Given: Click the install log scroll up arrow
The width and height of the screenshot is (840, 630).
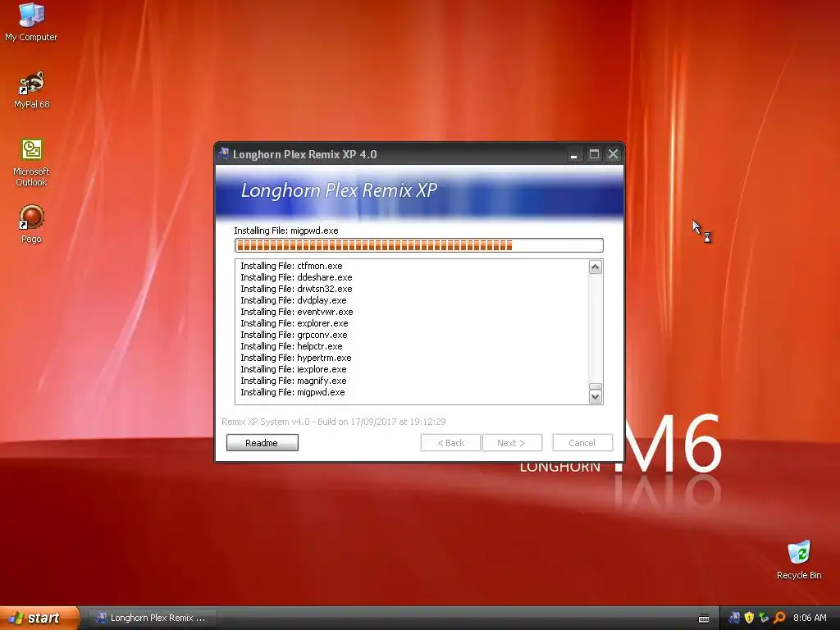Looking at the screenshot, I should (596, 267).
